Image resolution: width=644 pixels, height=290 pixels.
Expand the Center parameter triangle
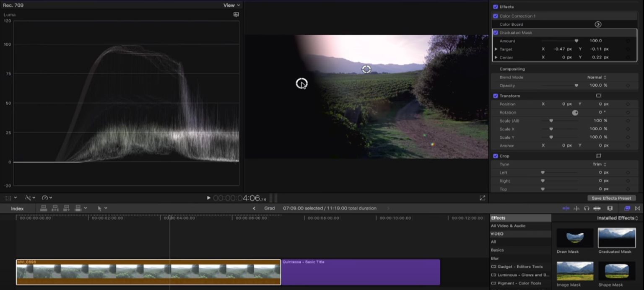click(x=496, y=57)
